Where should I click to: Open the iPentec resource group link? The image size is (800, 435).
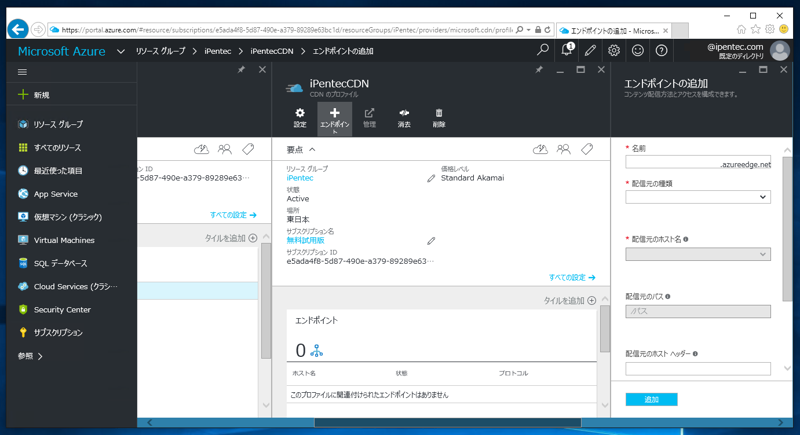click(300, 178)
